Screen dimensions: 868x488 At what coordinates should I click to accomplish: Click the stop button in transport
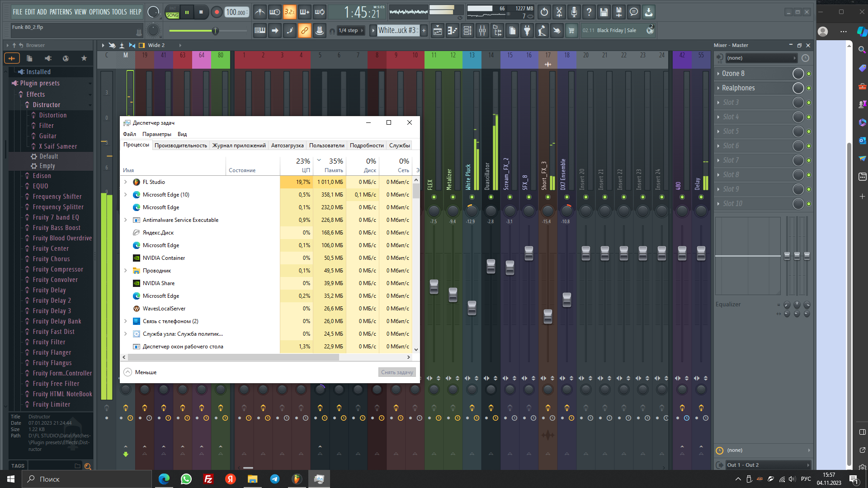pos(201,12)
